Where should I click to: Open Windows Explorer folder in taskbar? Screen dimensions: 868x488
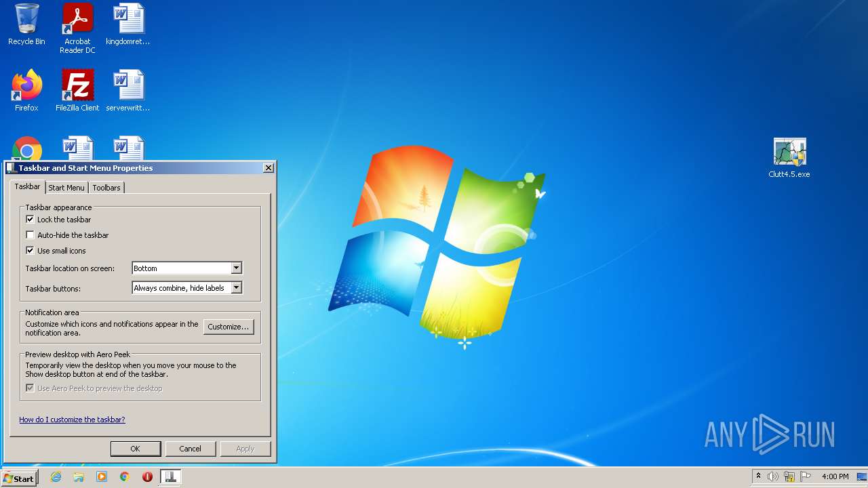click(79, 477)
